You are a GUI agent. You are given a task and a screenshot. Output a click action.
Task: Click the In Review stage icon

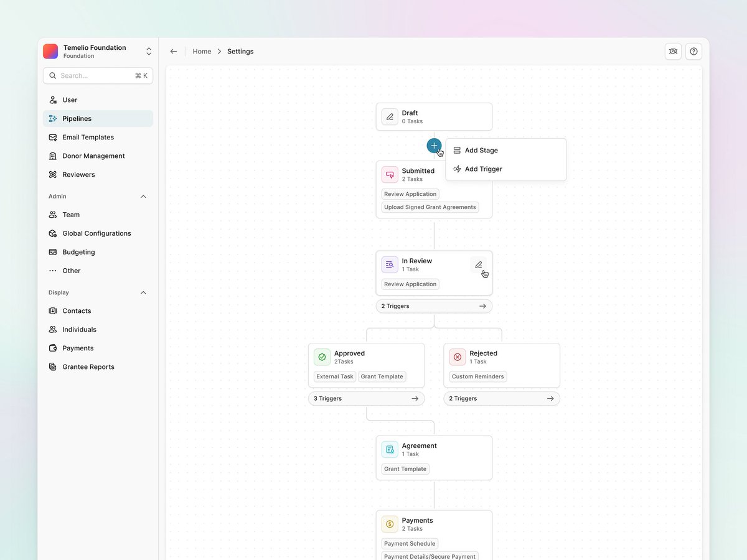390,265
